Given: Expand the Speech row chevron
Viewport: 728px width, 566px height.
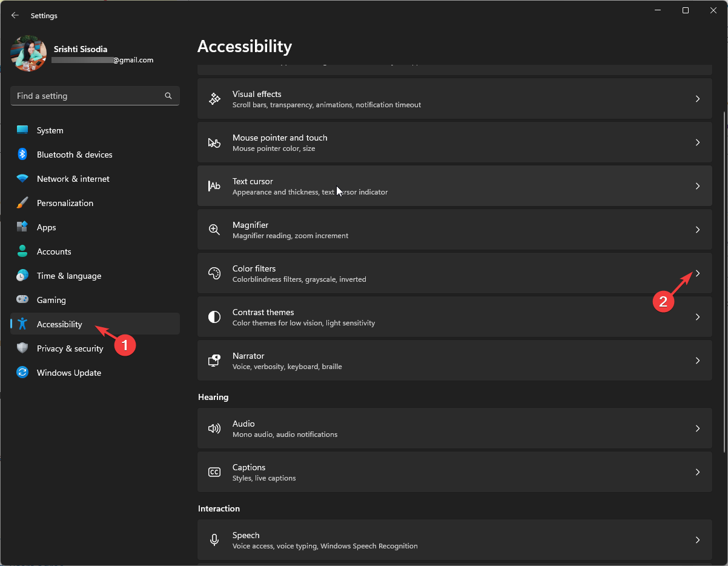Looking at the screenshot, I should (x=698, y=540).
